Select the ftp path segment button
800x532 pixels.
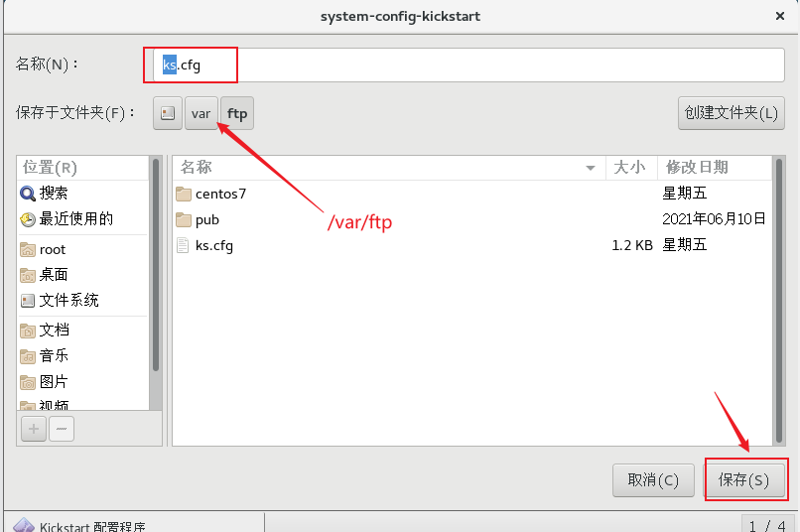tap(237, 113)
